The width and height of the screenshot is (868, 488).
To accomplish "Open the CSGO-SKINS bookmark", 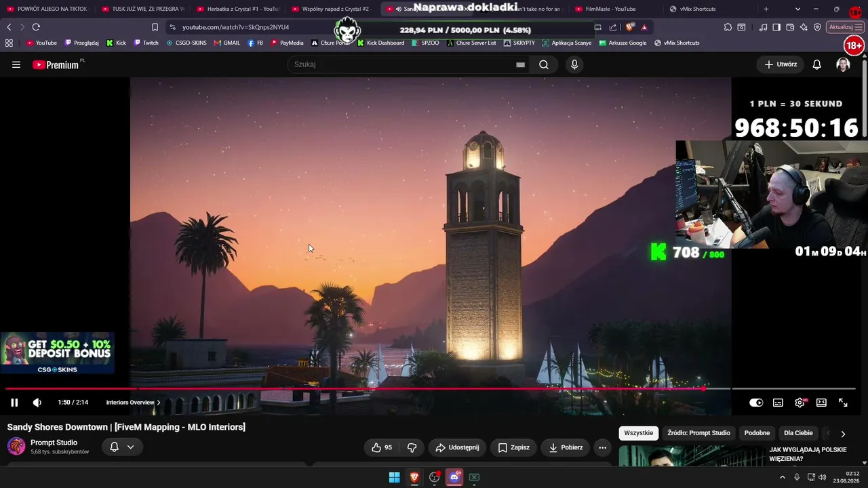I will (186, 43).
